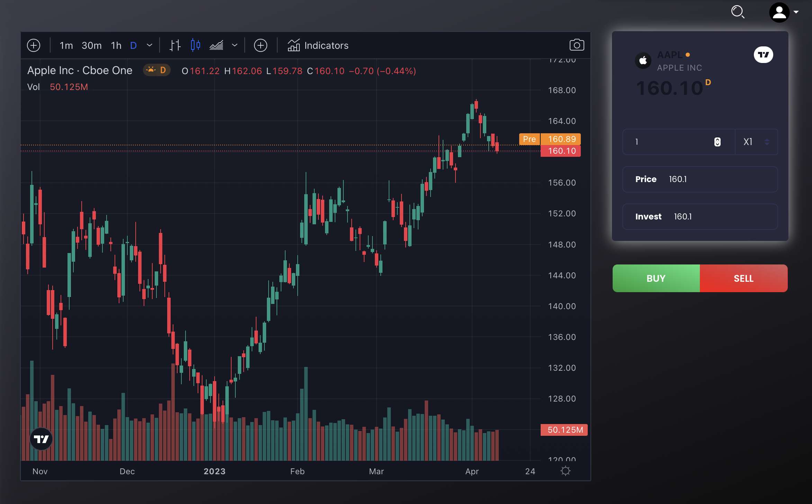Screen dimensions: 812x504
Task: Expand the timeframe interval dropdown
Action: pyautogui.click(x=150, y=45)
